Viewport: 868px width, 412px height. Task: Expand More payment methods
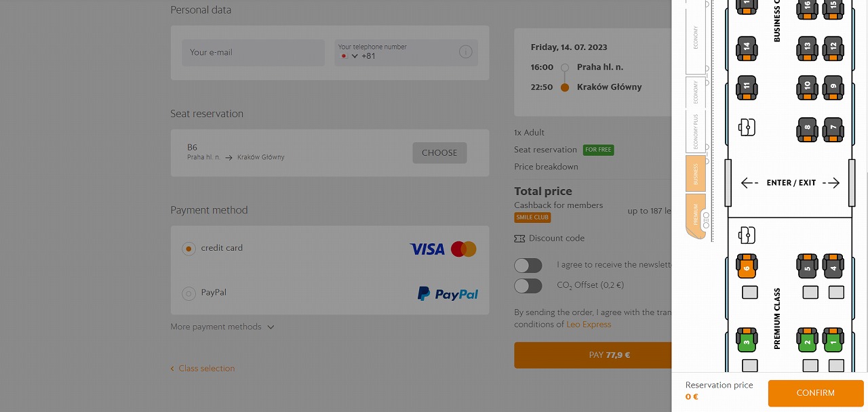point(222,327)
